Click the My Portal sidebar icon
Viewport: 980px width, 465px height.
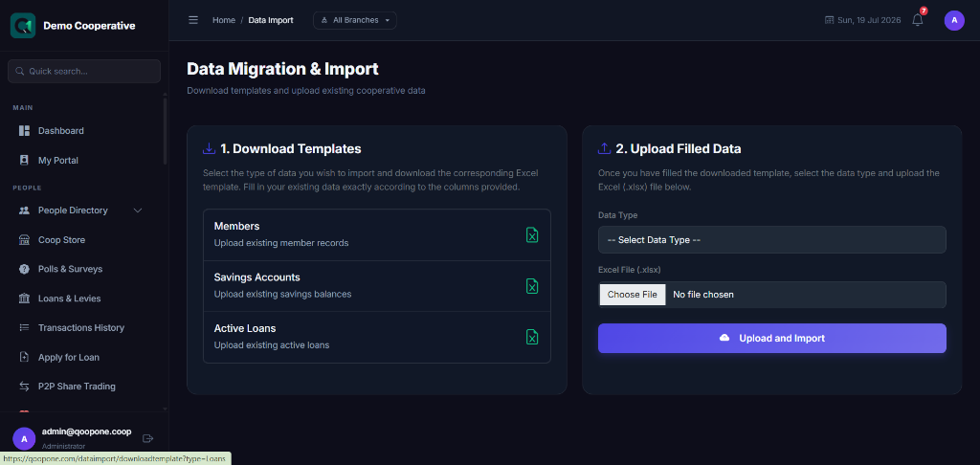(x=24, y=160)
